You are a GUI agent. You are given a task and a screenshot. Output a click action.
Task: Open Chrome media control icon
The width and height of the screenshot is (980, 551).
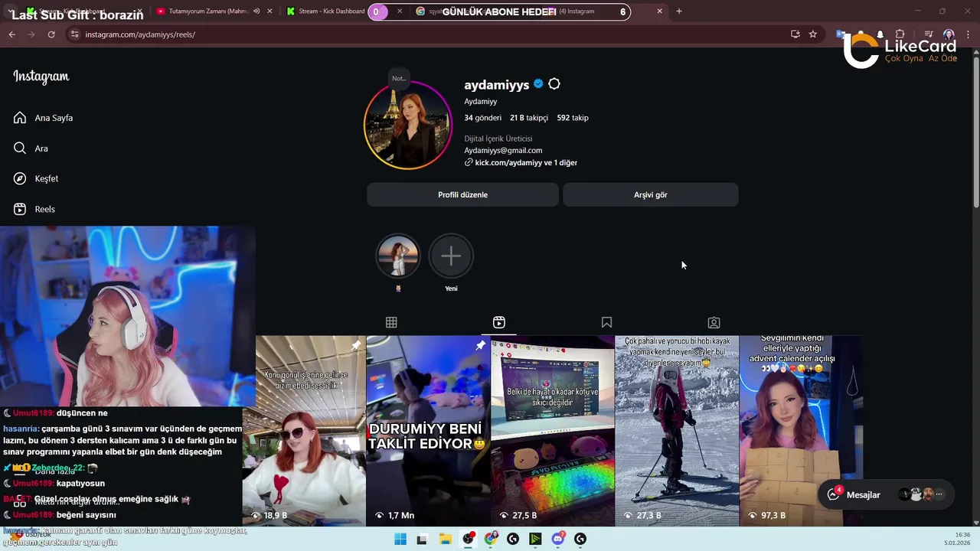tap(928, 34)
